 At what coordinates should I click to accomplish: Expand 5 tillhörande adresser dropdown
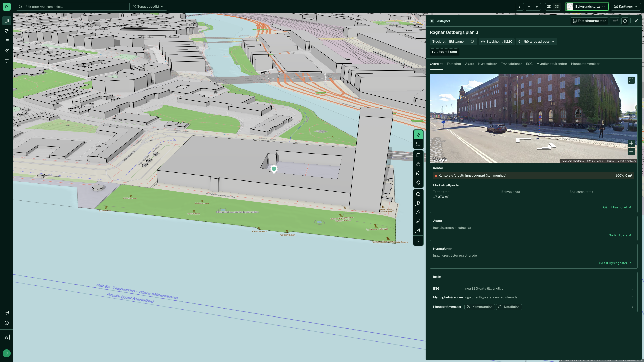pos(536,42)
